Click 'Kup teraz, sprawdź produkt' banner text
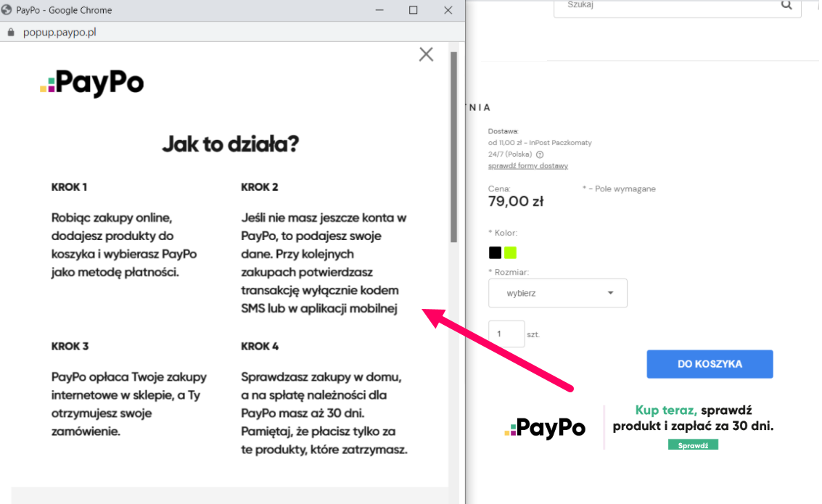Screen dimensions: 822x504 693,418
